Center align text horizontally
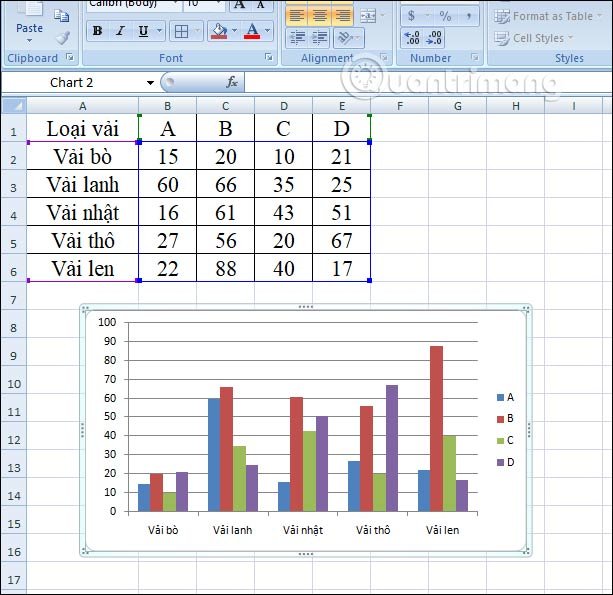Image resolution: width=613 pixels, height=595 pixels. (320, 16)
